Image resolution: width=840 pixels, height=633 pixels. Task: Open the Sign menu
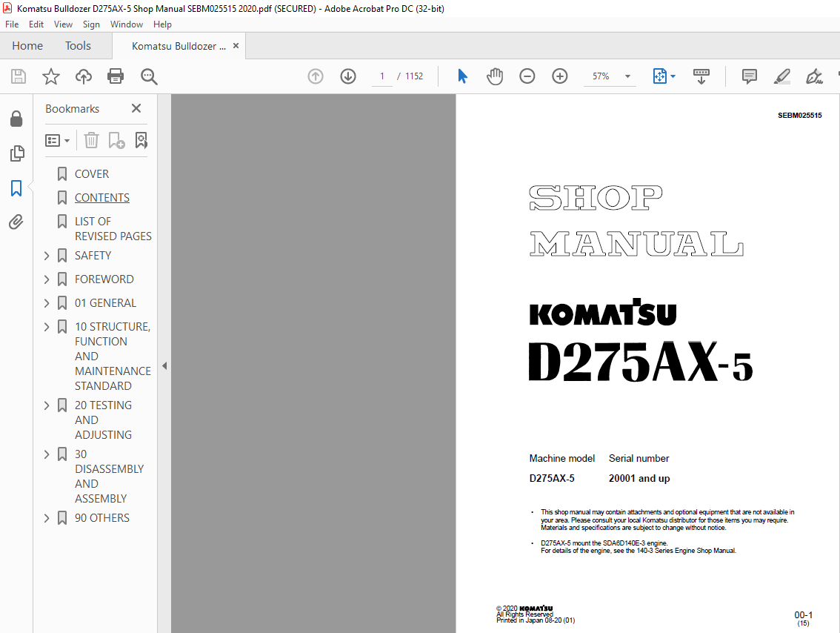[x=91, y=24]
